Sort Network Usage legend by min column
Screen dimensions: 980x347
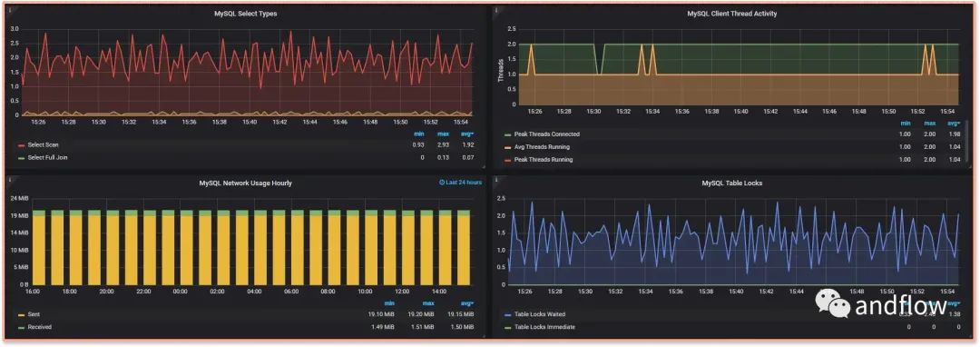[x=388, y=303]
